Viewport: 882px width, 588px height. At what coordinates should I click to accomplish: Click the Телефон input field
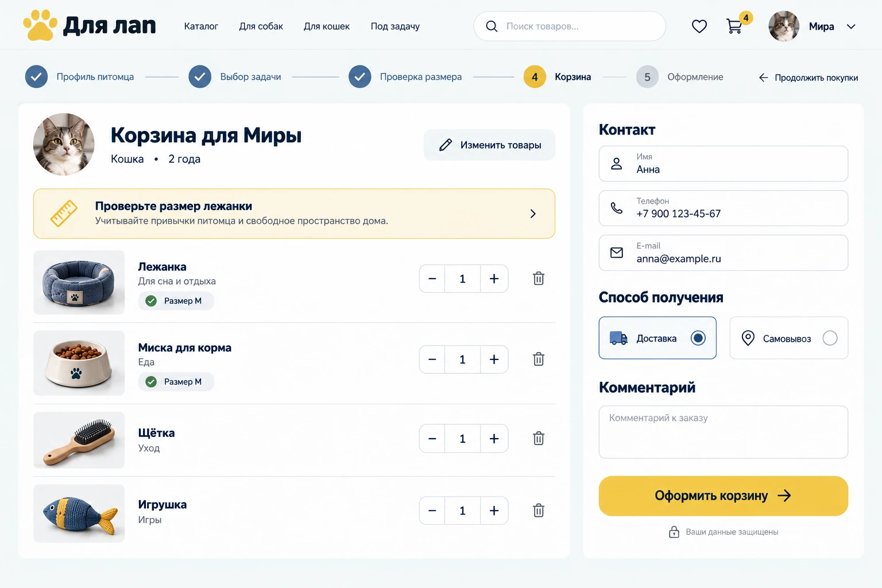click(x=724, y=208)
